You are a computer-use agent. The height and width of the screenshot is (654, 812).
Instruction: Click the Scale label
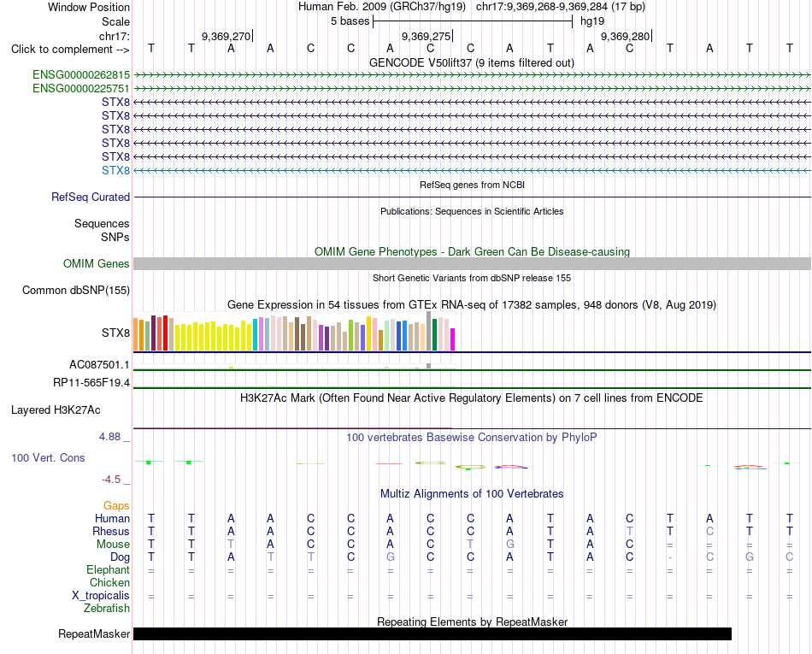(116, 21)
